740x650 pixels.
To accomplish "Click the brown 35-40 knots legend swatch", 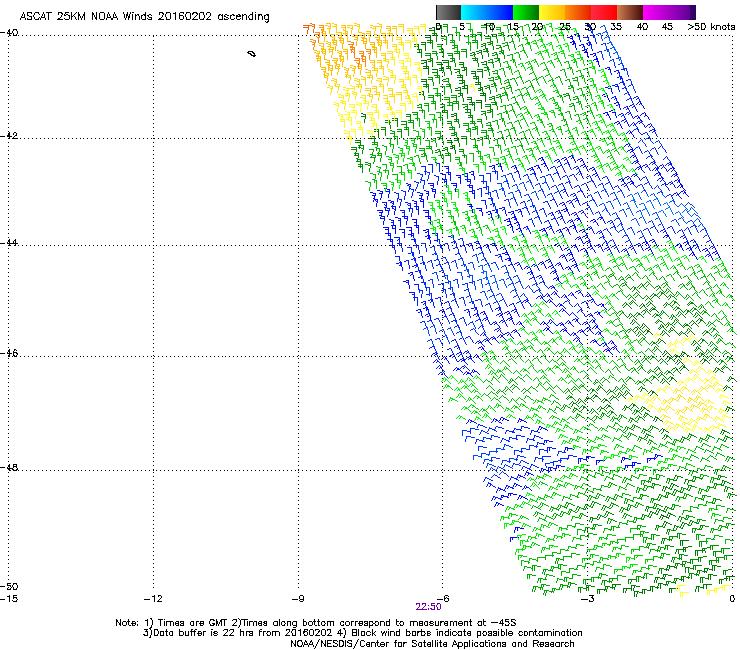I will pos(630,12).
